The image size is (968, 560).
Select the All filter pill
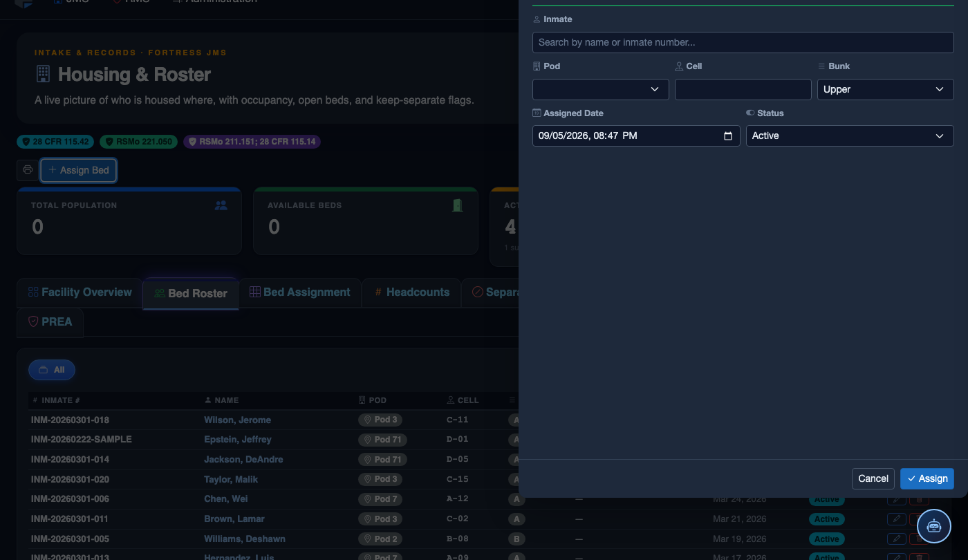click(x=52, y=370)
